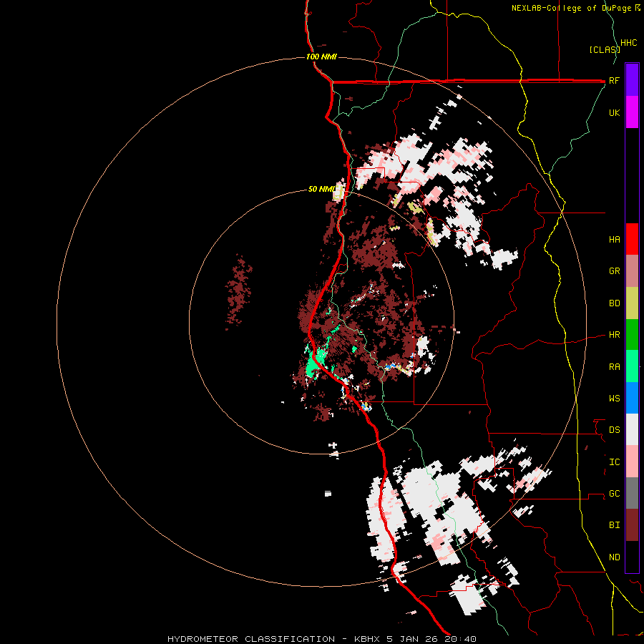
Task: Click the RF legend label
Action: [x=614, y=80]
